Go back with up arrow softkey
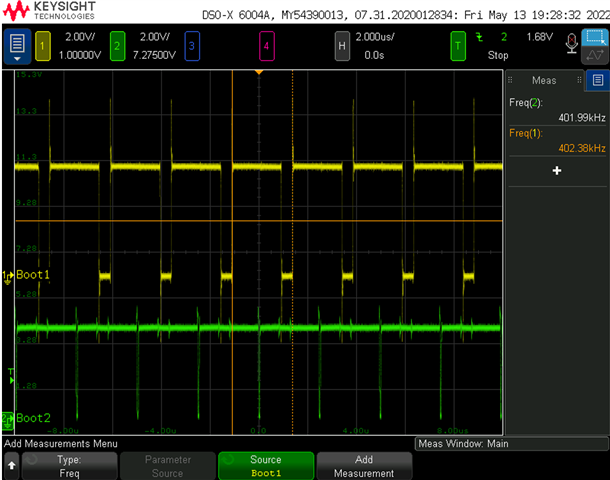Viewport: 610px width, 480px height. click(12, 466)
